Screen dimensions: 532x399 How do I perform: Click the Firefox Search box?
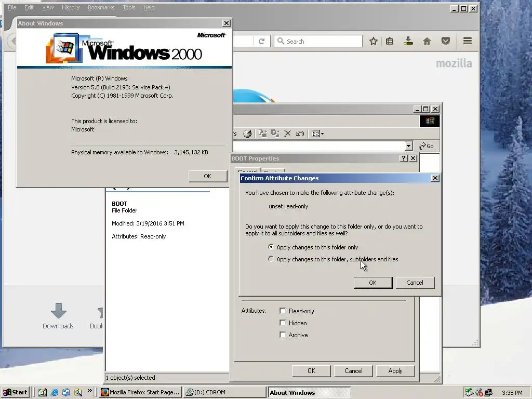tap(318, 42)
